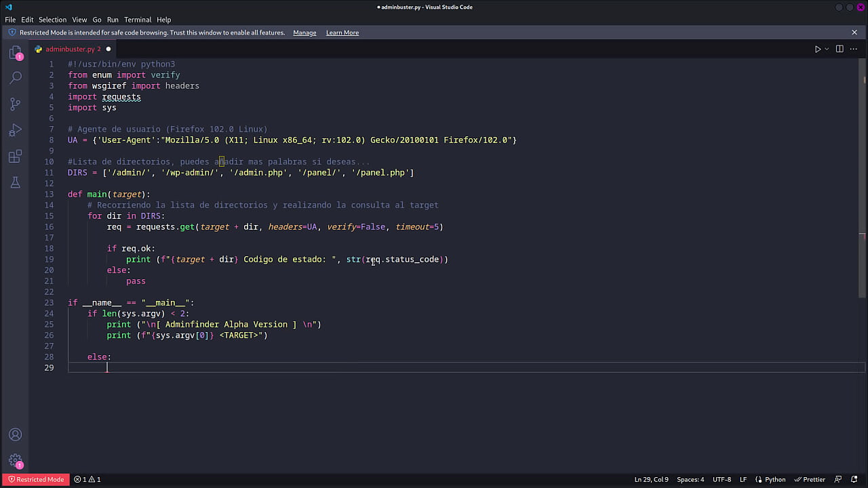
Task: Open the Testing flask view
Action: point(15,182)
